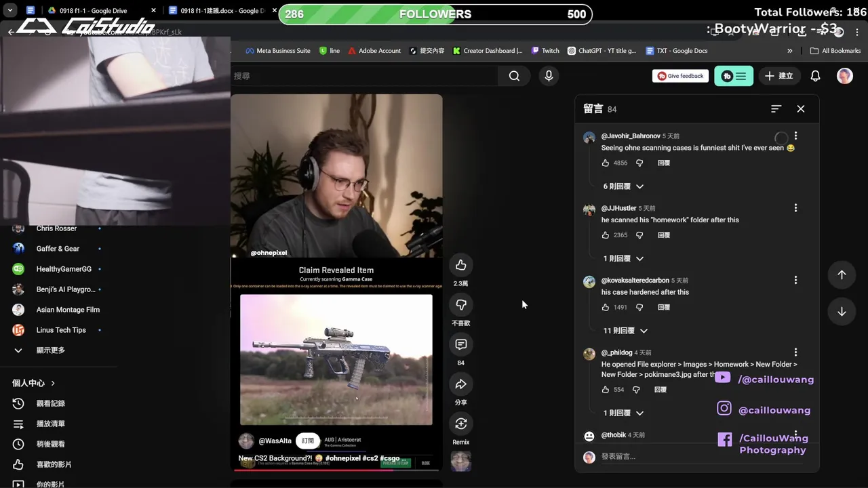868x488 pixels.
Task: Open the tab search dropdown arrow
Action: [9, 10]
